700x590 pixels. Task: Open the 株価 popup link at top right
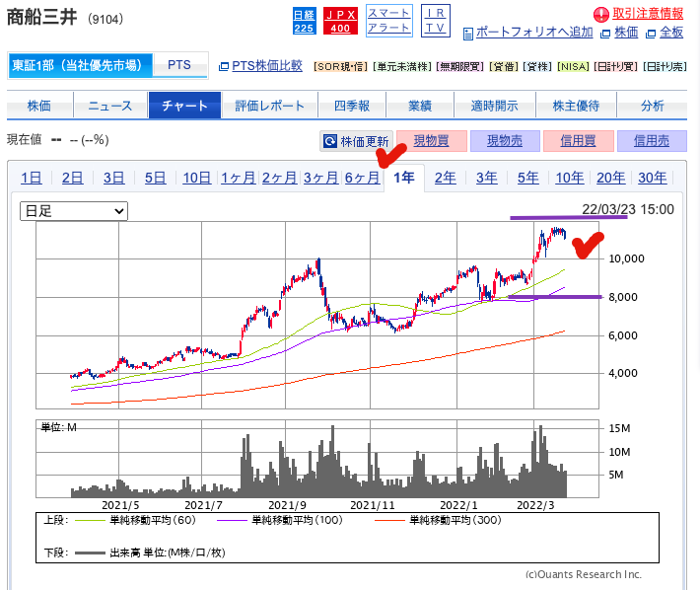[x=626, y=33]
